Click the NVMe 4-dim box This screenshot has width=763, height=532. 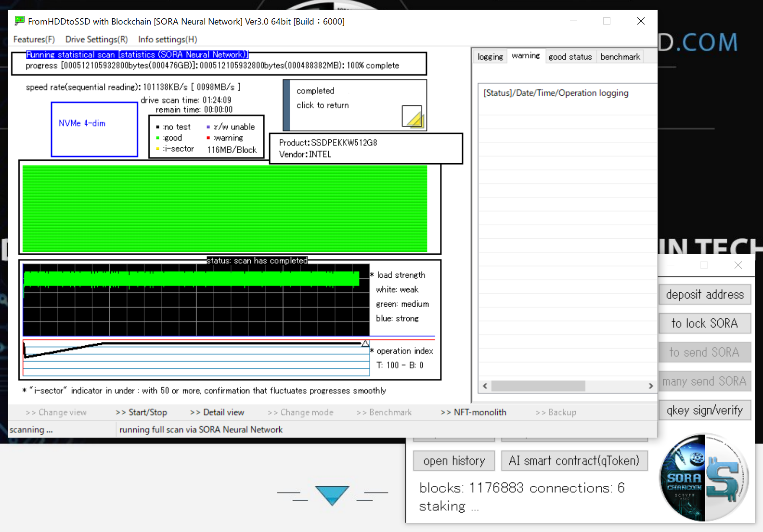tap(94, 130)
